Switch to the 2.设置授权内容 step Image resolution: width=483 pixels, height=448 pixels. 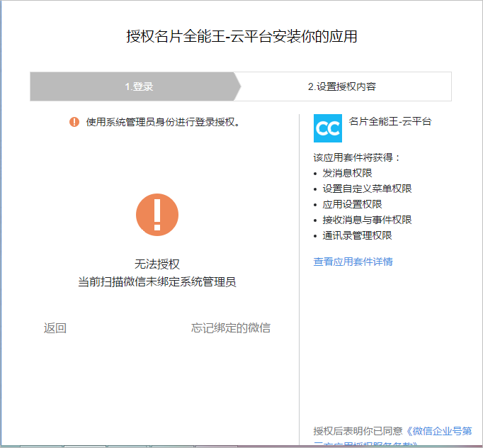coord(342,86)
